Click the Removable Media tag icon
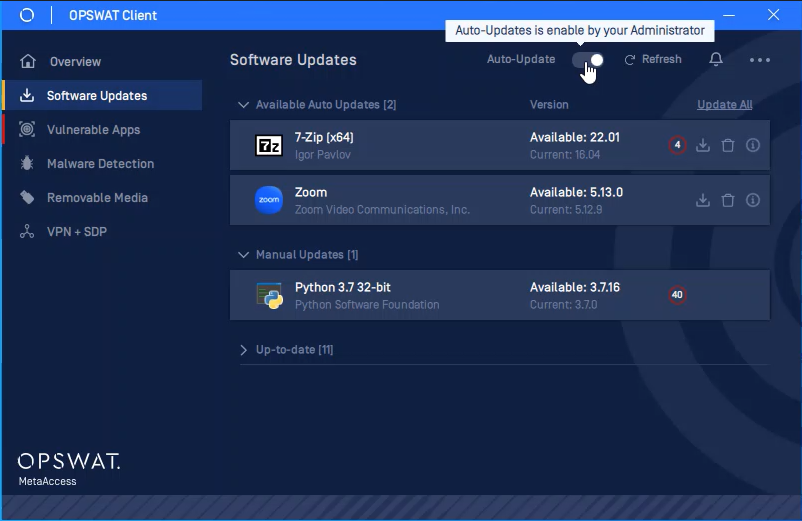Viewport: 802px width, 521px height. click(27, 197)
